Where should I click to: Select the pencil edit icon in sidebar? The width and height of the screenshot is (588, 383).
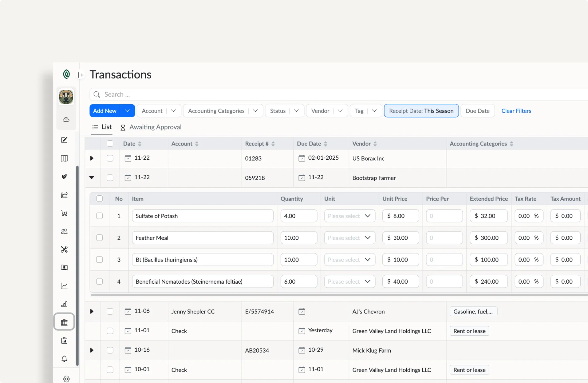tap(64, 140)
